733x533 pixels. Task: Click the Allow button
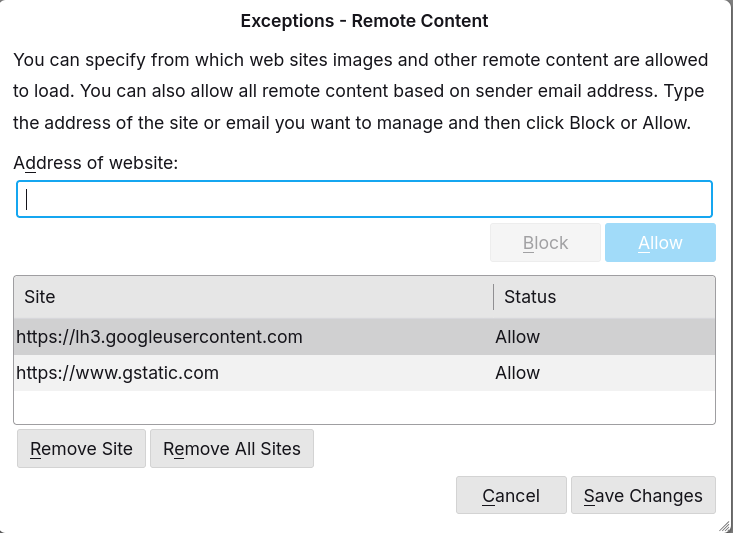tap(660, 243)
